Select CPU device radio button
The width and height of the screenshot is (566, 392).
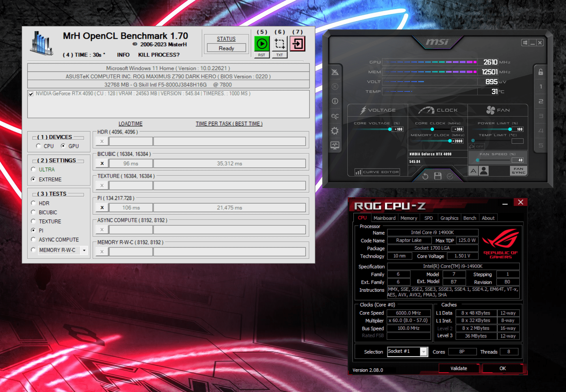39,146
